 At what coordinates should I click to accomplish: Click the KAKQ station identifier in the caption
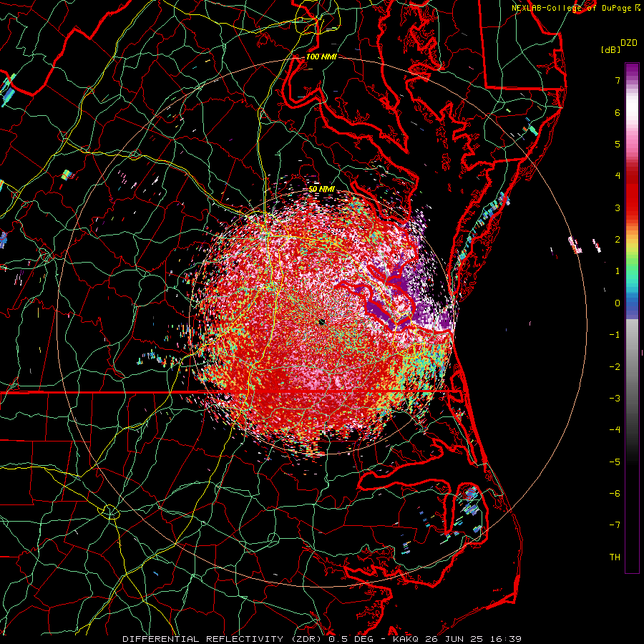pyautogui.click(x=406, y=639)
